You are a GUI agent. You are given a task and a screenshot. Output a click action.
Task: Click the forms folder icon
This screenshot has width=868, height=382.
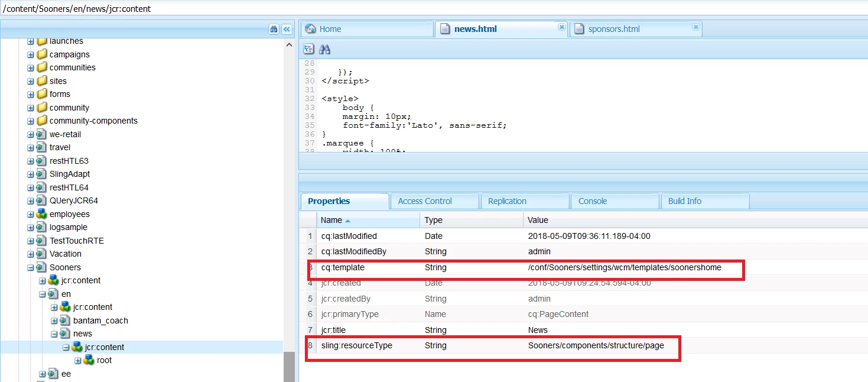[41, 94]
